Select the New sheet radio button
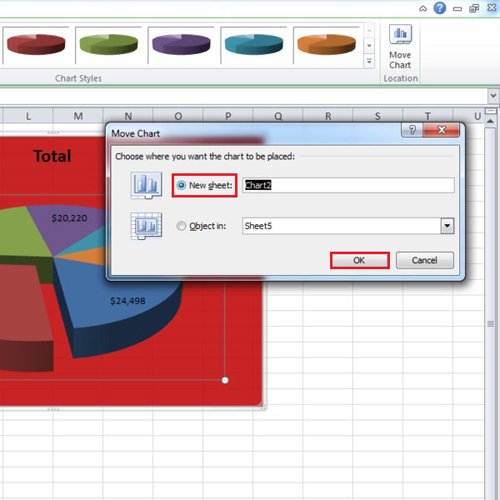Image resolution: width=500 pixels, height=500 pixels. click(x=181, y=185)
